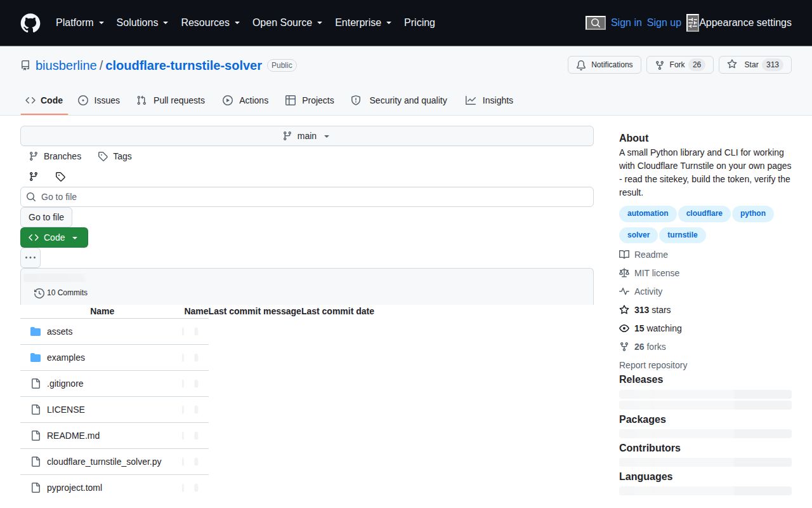The width and height of the screenshot is (812, 508).
Task: View 26 forks list
Action: [643, 347]
